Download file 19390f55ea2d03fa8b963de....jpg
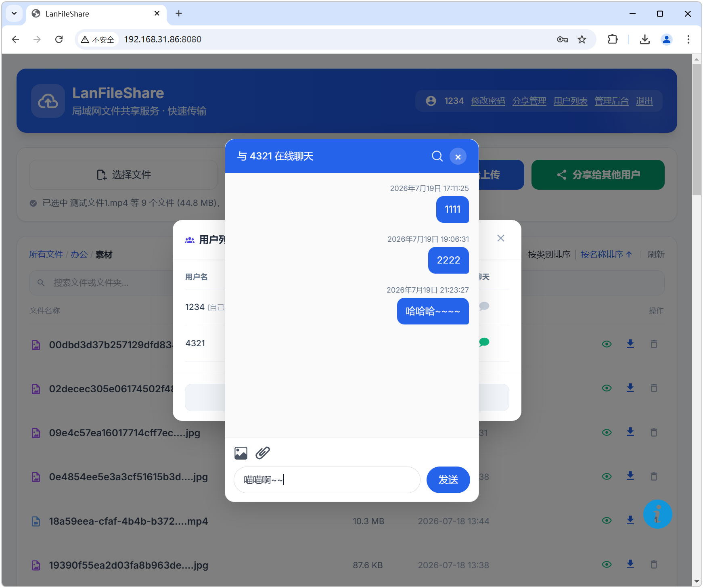The height and width of the screenshot is (588, 703). point(630,564)
